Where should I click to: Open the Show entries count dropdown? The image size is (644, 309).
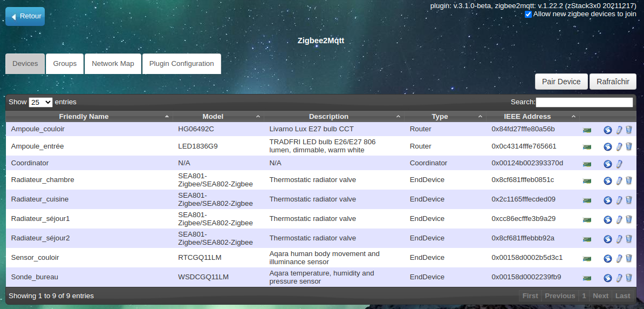point(40,102)
